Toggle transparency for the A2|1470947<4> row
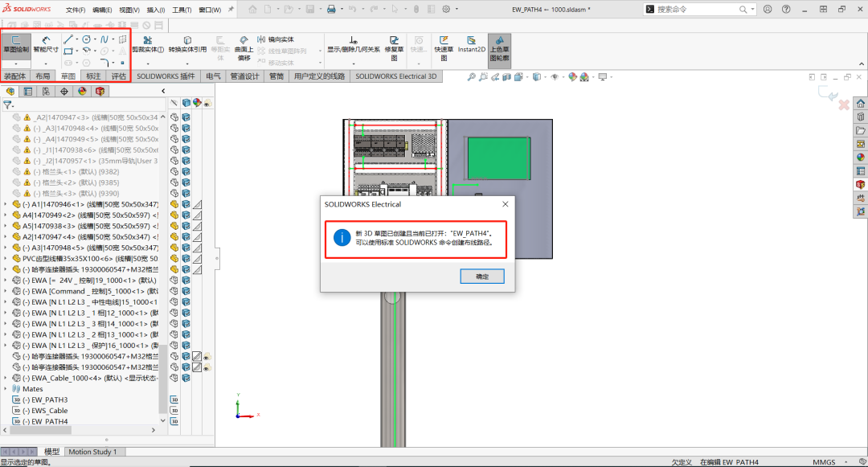Image resolution: width=868 pixels, height=467 pixels. 197,237
